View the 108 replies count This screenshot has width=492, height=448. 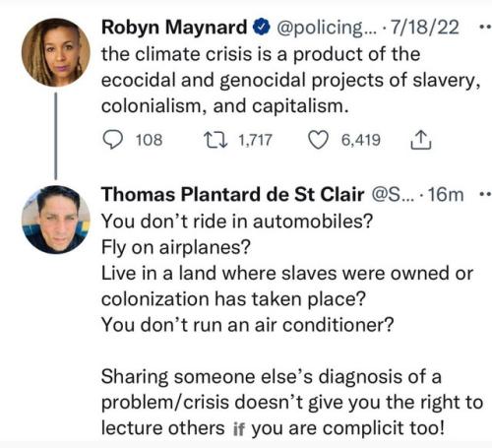[x=149, y=140]
